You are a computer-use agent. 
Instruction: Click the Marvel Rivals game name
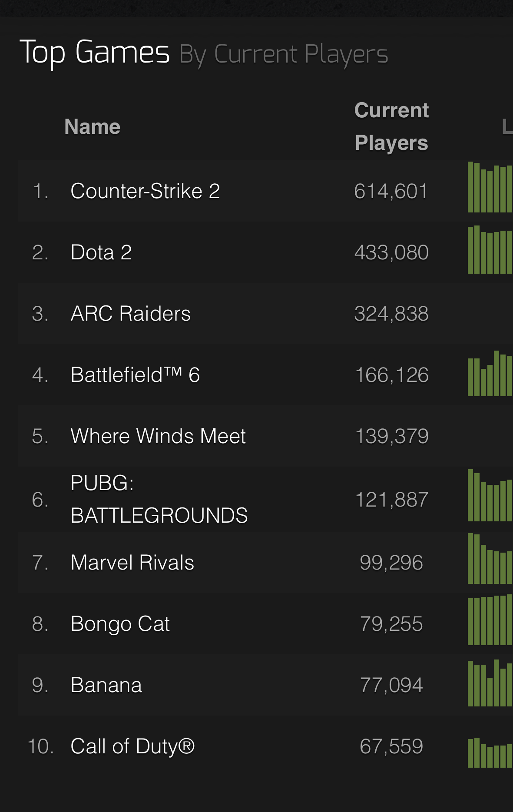coord(132,563)
